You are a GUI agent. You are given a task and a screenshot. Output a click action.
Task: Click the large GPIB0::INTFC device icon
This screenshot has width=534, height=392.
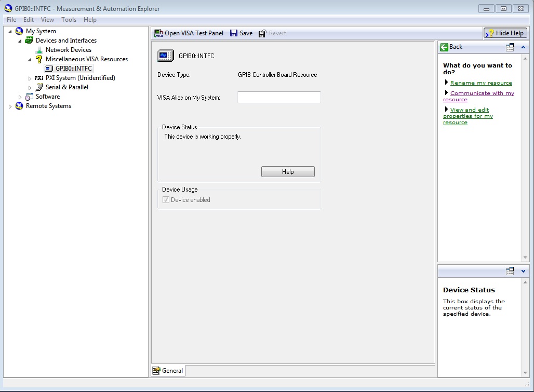[166, 56]
